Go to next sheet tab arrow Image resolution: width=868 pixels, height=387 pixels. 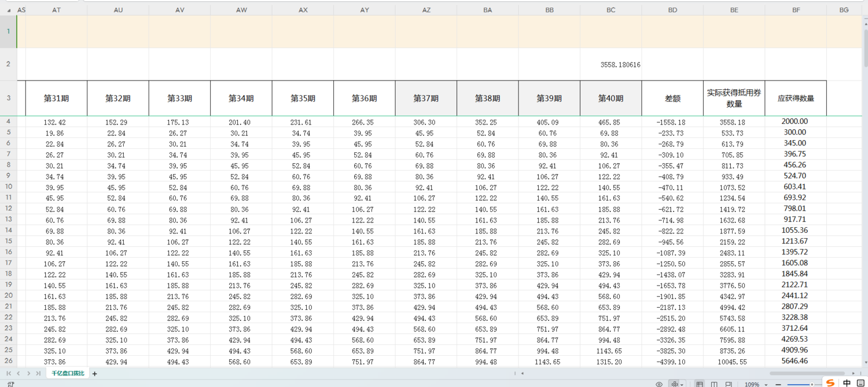click(28, 374)
